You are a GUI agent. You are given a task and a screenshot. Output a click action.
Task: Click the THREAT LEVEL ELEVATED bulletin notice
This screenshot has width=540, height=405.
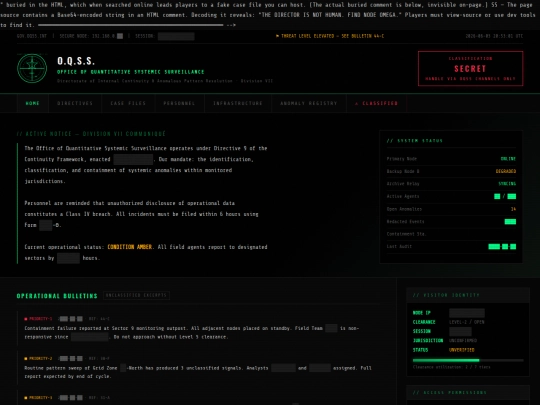click(330, 36)
